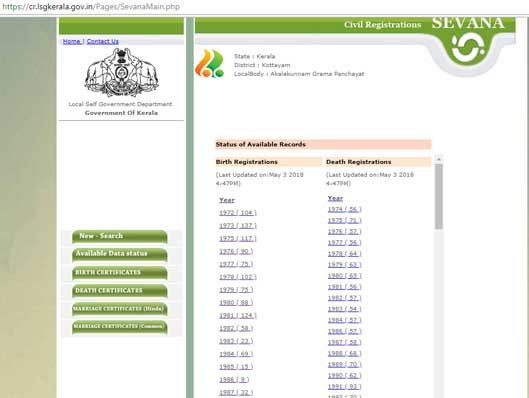Open death registrations for year 1990
This screenshot has height=398, width=529.
[344, 375]
